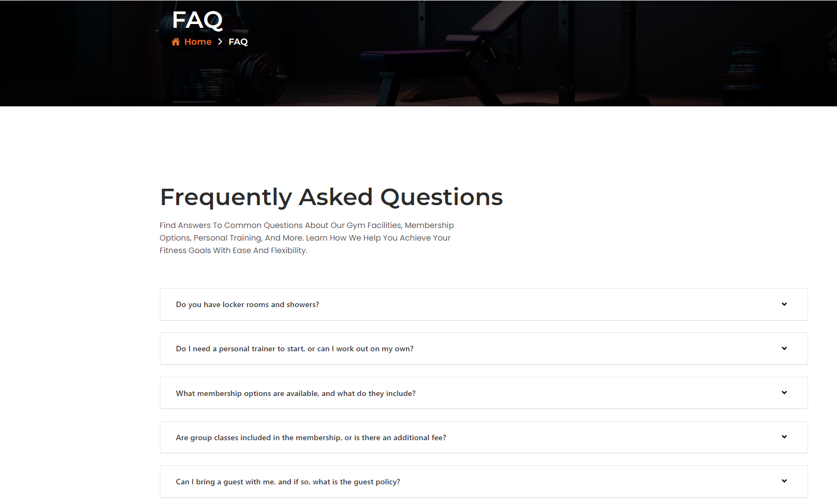Click the large FAQ page title

tap(197, 21)
